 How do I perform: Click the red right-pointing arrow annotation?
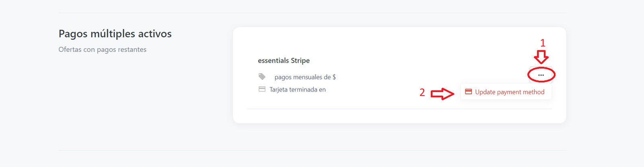(442, 94)
